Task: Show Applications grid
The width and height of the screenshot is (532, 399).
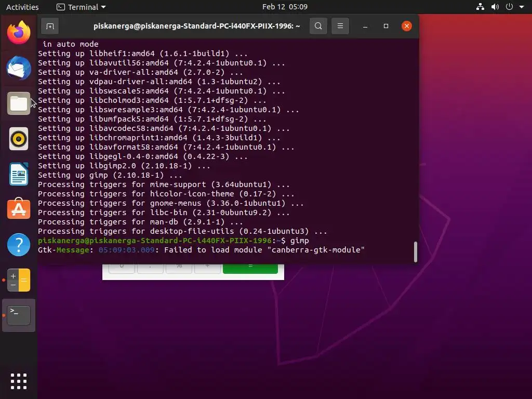Action: pyautogui.click(x=19, y=381)
